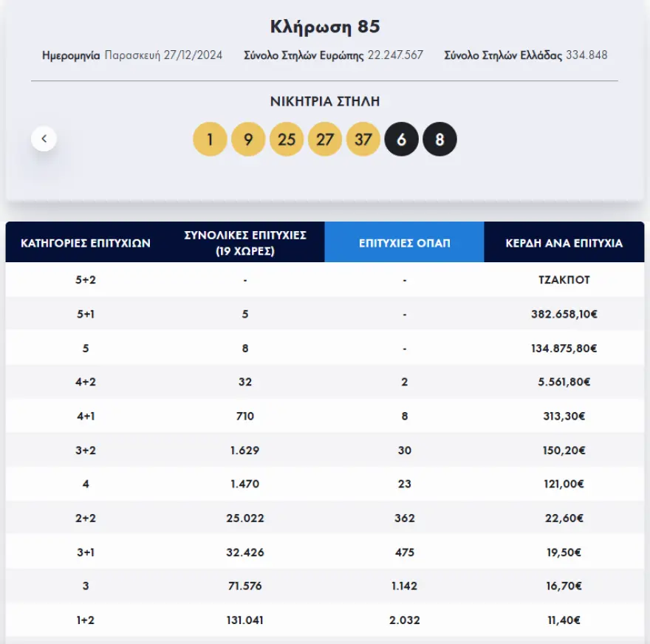The image size is (650, 644).
Task: Click the ΣΥΝΟΛΙΚΕΣ ΕΠΙΤΥΧΙΕΣ (19 ΧΩΡΕΣ) header
Action: (x=245, y=242)
